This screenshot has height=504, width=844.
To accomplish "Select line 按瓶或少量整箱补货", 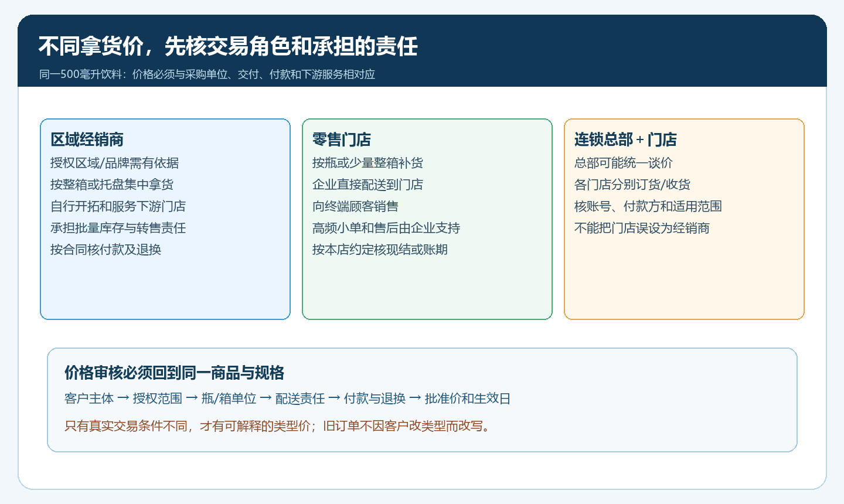I will [367, 163].
